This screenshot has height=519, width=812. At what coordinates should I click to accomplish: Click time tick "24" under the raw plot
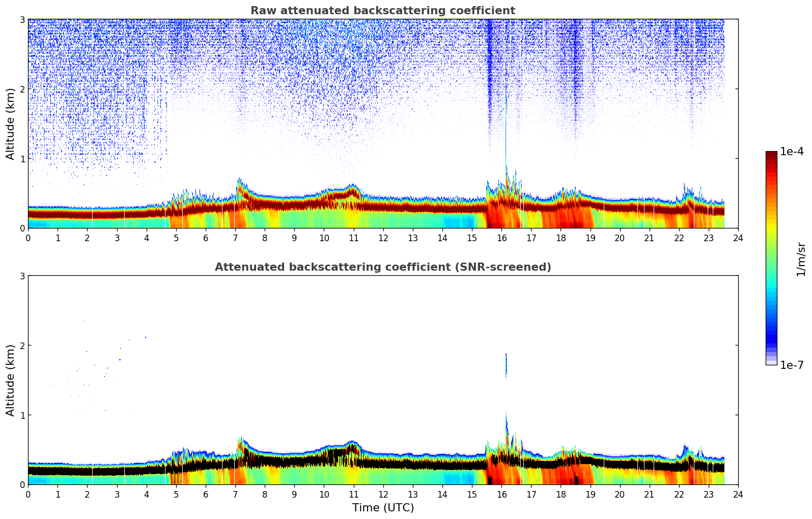(x=738, y=238)
